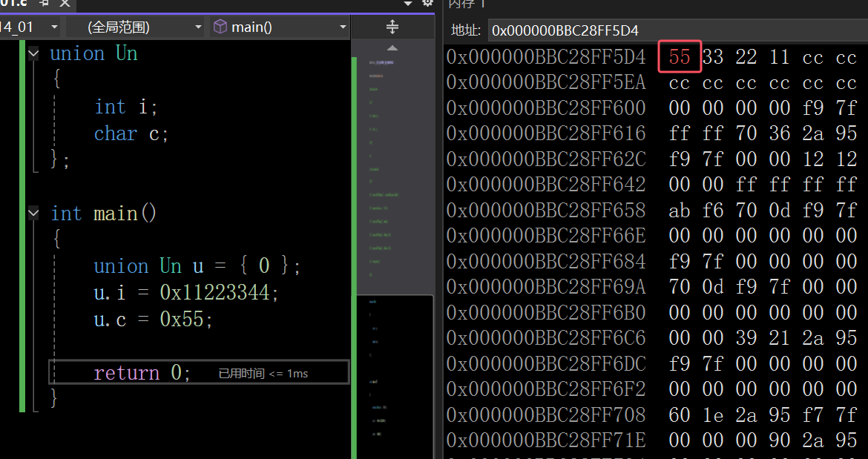Viewport: 868px width, 459px height.
Task: Click byte 11 in the first memory row
Action: coord(780,56)
